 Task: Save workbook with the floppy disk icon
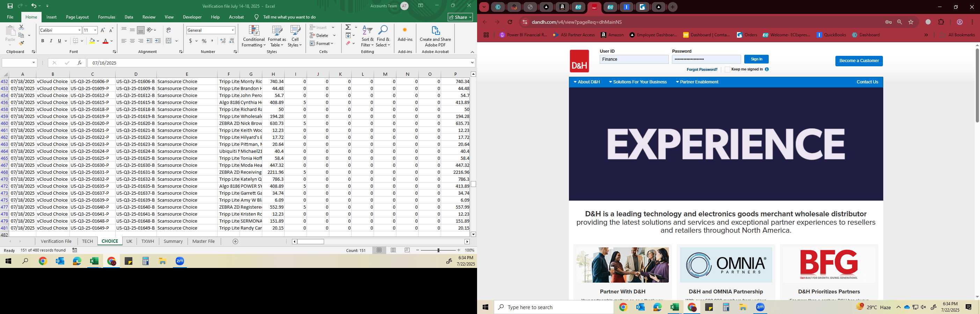[10, 6]
